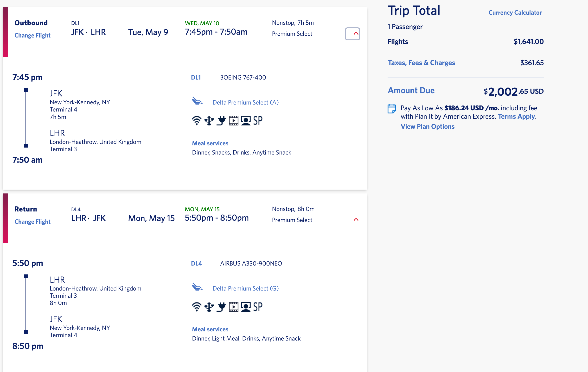Change Flight for the Outbound trip

point(32,36)
